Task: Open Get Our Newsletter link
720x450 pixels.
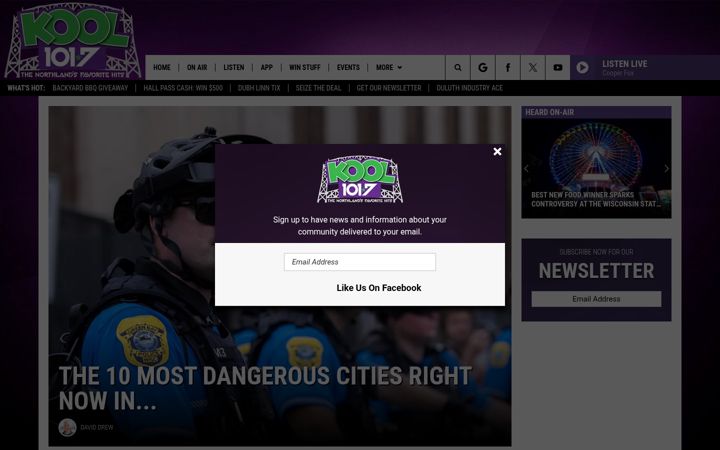Action: click(x=389, y=88)
